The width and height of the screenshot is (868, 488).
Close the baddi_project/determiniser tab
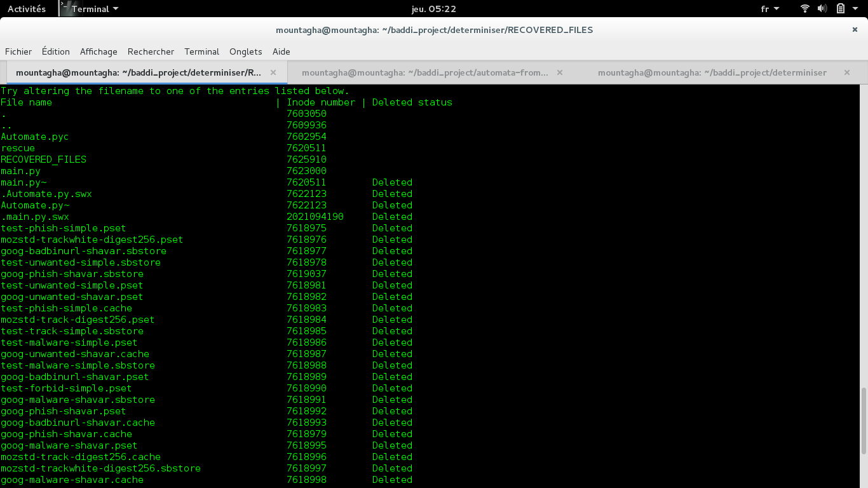coord(847,72)
